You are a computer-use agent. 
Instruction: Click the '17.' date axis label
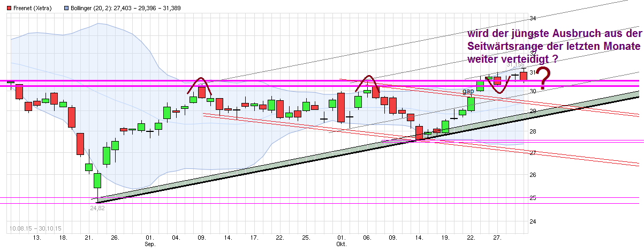[254, 238]
